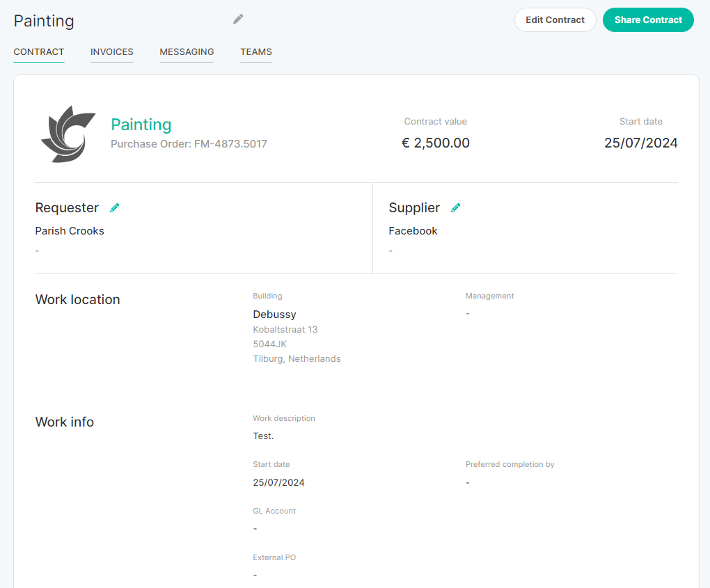
Task: Click the work description text Test.
Action: pyautogui.click(x=263, y=436)
